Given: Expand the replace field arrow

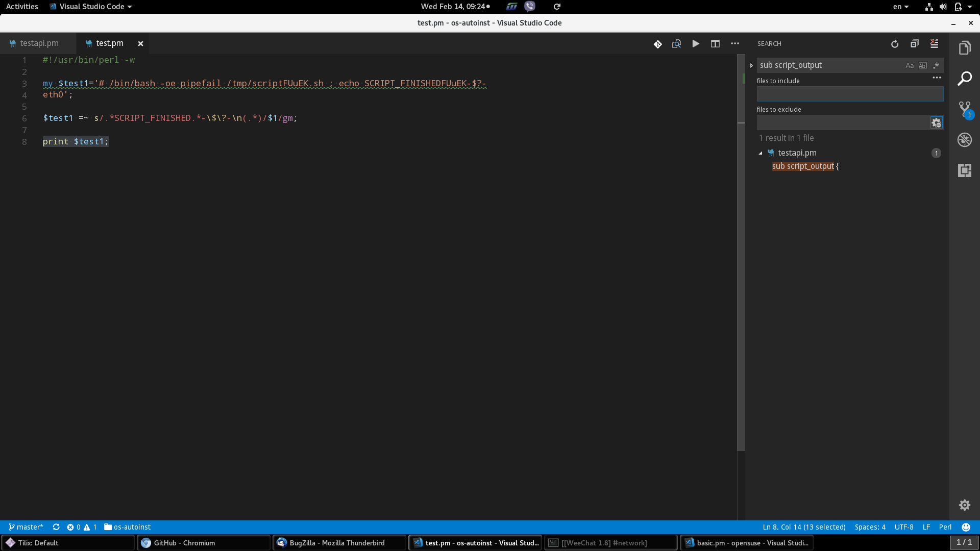Looking at the screenshot, I should pos(751,65).
